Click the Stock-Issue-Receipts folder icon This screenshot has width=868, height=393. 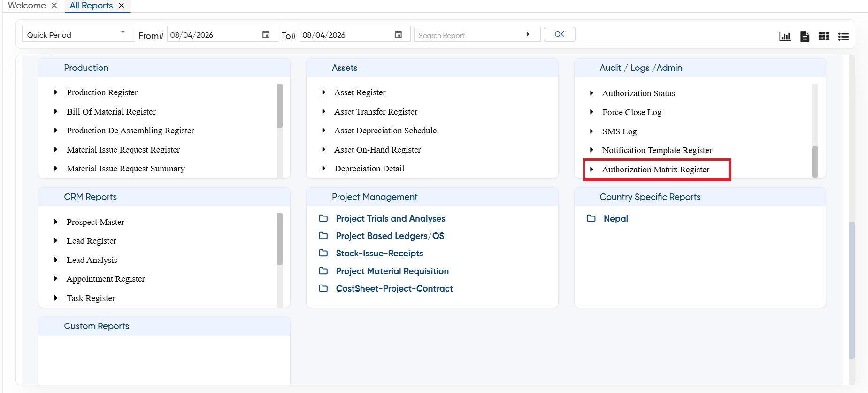click(323, 253)
